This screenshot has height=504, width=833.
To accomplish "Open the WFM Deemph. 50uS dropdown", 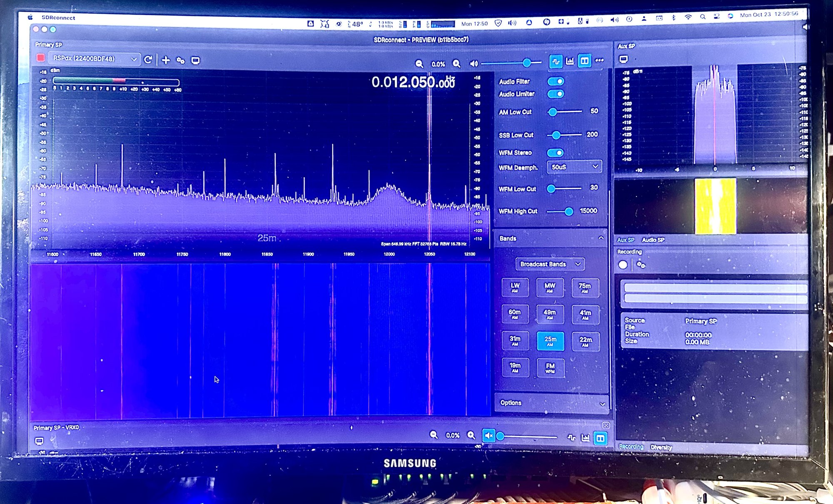I will pos(574,167).
